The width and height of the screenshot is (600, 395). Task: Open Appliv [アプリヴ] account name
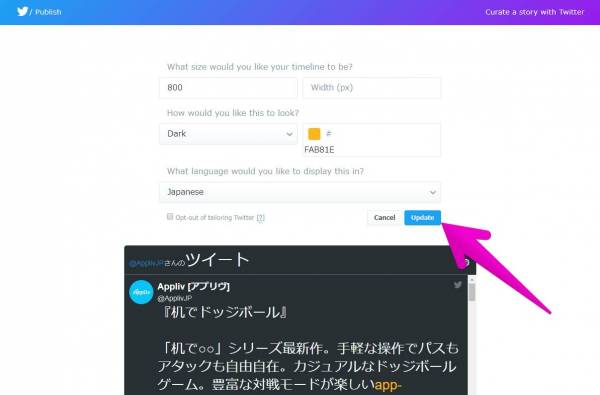point(194,286)
